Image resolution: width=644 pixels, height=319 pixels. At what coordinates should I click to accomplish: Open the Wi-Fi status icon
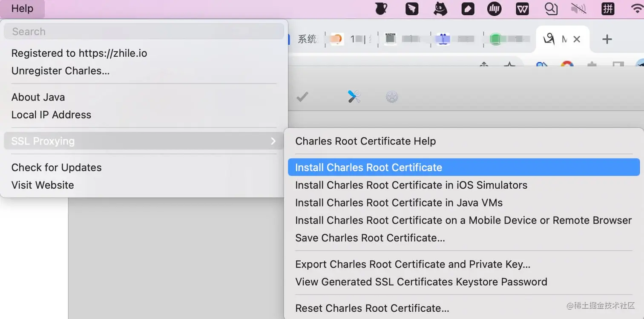click(636, 9)
